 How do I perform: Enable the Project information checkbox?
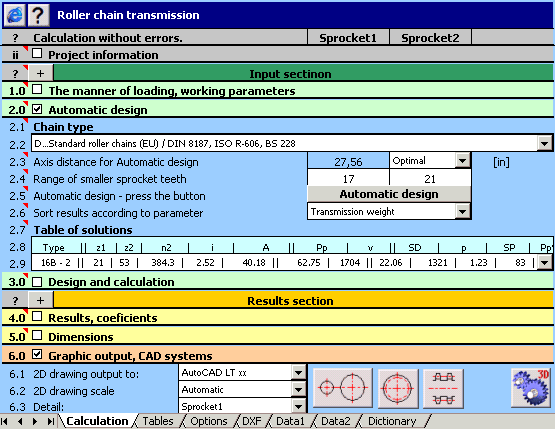(37, 53)
